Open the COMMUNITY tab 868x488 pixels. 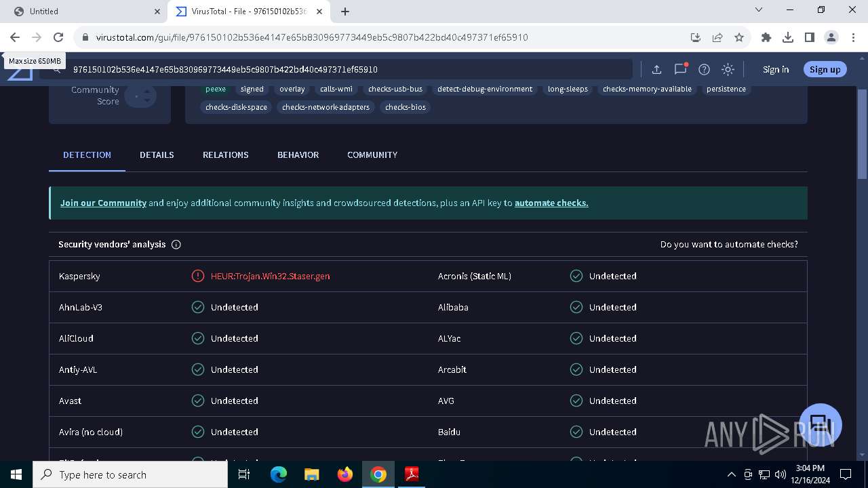pos(372,155)
